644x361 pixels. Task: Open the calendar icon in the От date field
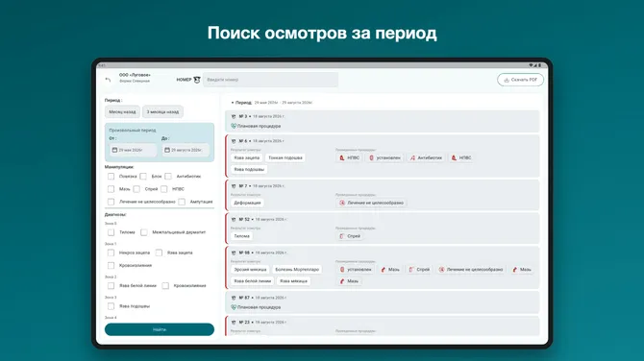coord(114,150)
